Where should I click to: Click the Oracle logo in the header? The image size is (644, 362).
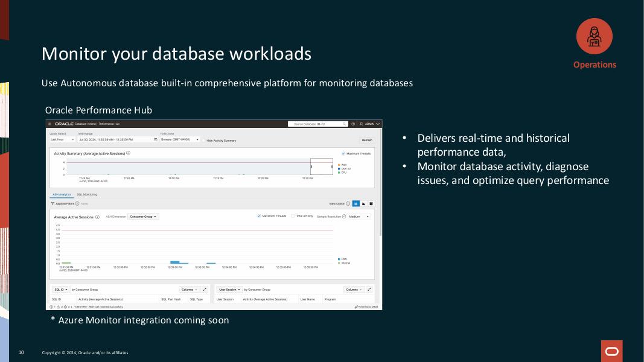[x=64, y=124]
